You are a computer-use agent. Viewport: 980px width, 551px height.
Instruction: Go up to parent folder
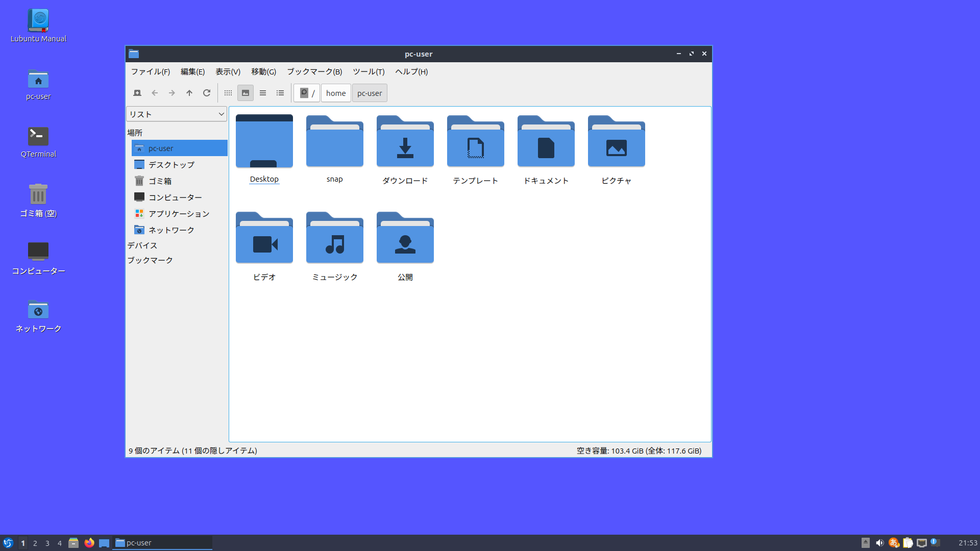click(189, 93)
